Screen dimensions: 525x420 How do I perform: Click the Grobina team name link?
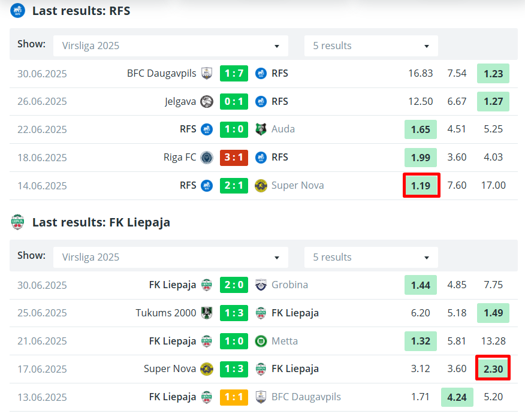[289, 285]
